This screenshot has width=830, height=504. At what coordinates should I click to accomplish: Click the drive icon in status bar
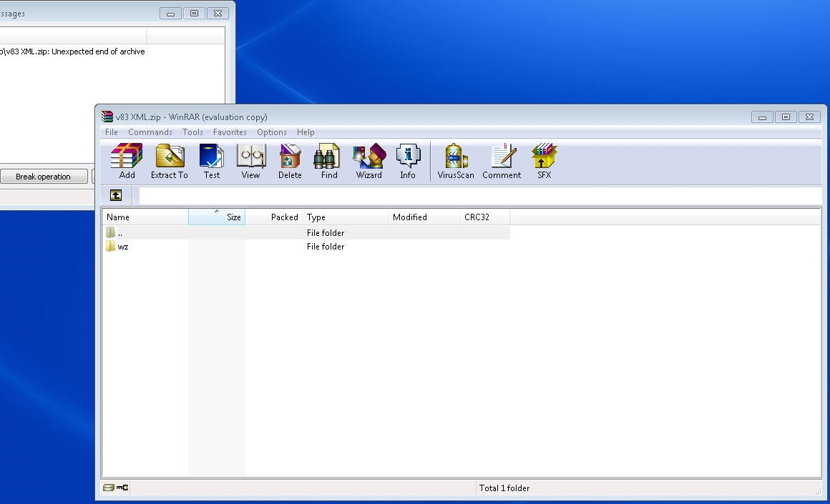pos(109,488)
